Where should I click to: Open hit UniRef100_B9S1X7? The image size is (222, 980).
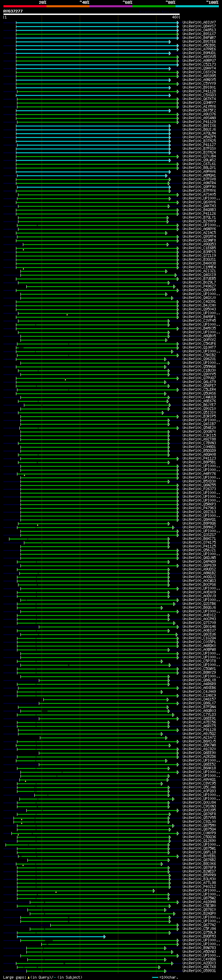coord(199,34)
